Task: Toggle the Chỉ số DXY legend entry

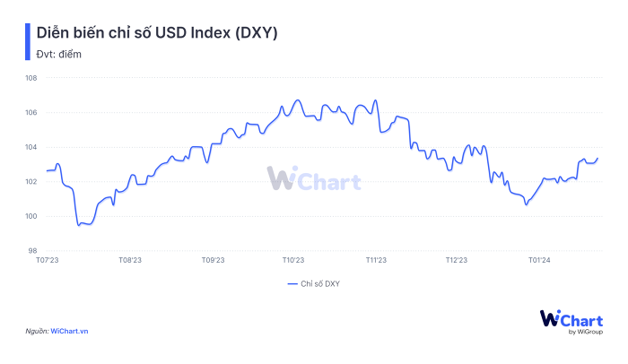Action: click(320, 283)
